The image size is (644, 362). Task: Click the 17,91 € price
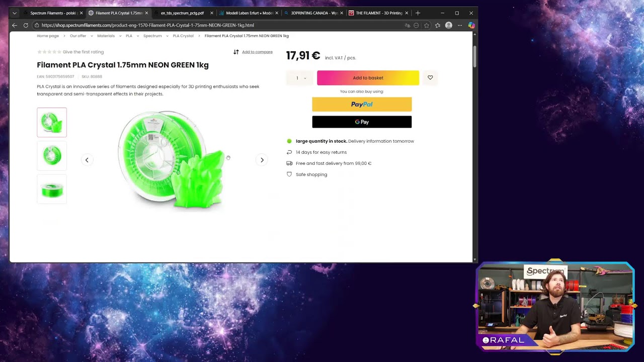[x=303, y=56]
